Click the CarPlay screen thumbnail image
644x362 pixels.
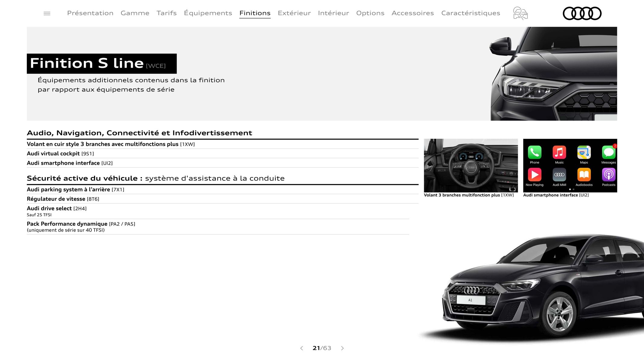point(570,165)
